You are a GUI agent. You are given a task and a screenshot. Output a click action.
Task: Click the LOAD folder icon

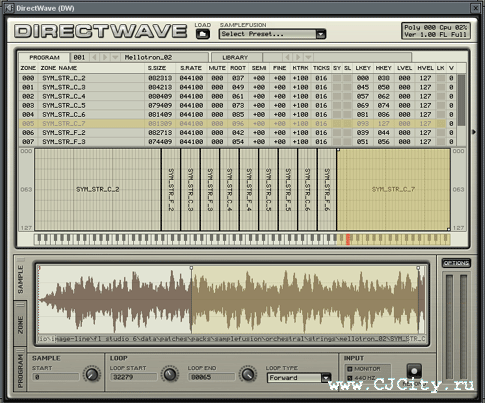[203, 34]
